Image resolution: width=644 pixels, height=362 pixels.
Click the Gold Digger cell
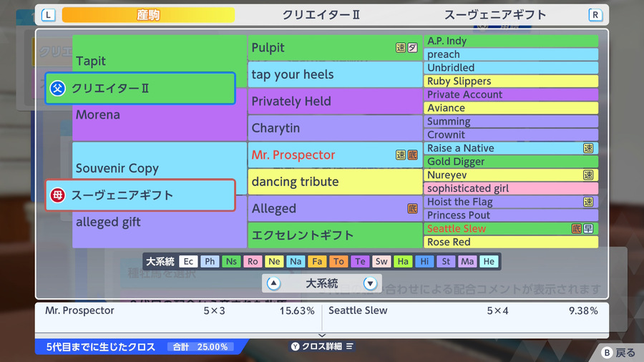pyautogui.click(x=510, y=162)
